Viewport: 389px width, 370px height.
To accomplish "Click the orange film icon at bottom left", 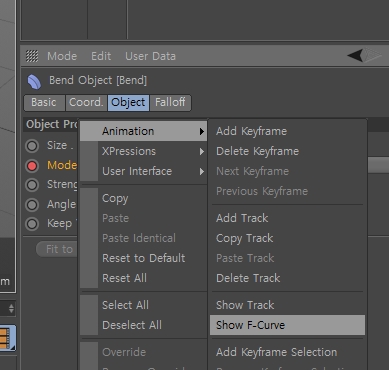I will tap(7, 338).
